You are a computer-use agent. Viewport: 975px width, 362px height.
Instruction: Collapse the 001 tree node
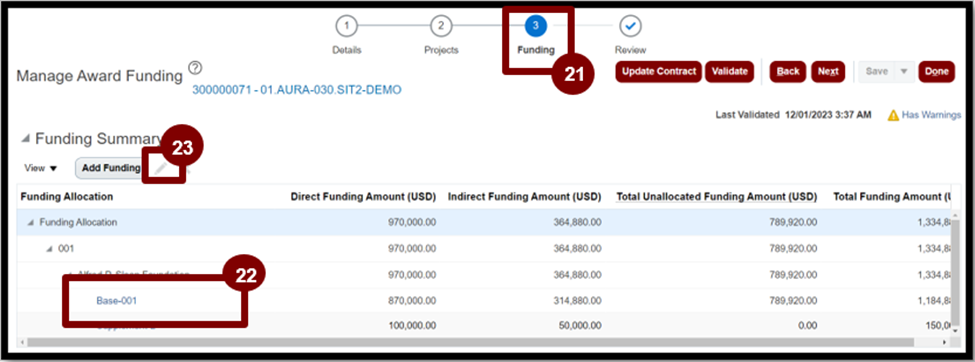click(x=49, y=248)
